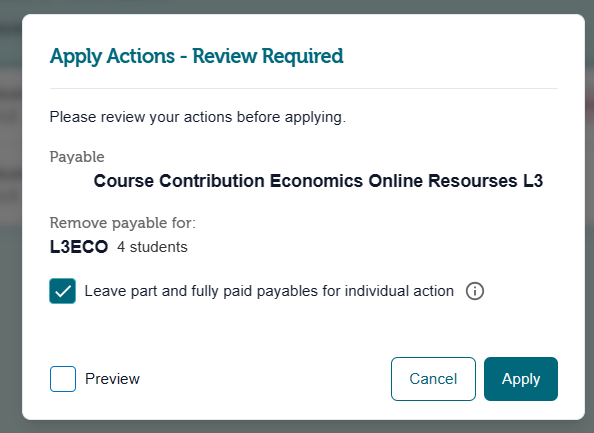Uncheck Leave part and fully paid payables checkbox

63,291
